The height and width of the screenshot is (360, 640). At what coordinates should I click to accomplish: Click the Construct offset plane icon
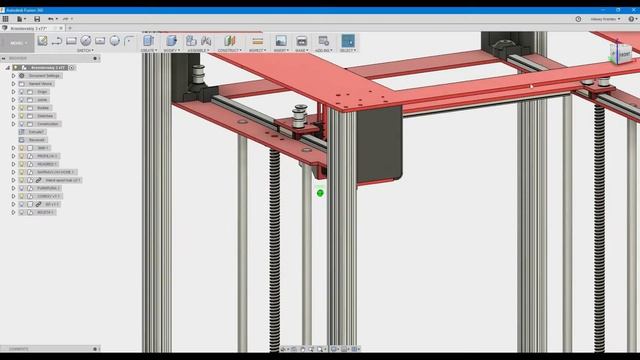[x=230, y=40]
